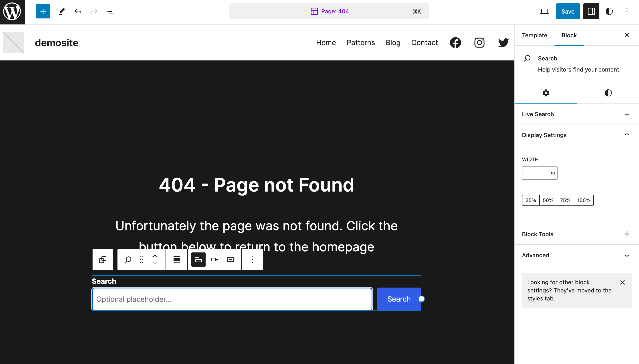This screenshot has width=639, height=364.
Task: Switch to the Template tab
Action: point(534,35)
